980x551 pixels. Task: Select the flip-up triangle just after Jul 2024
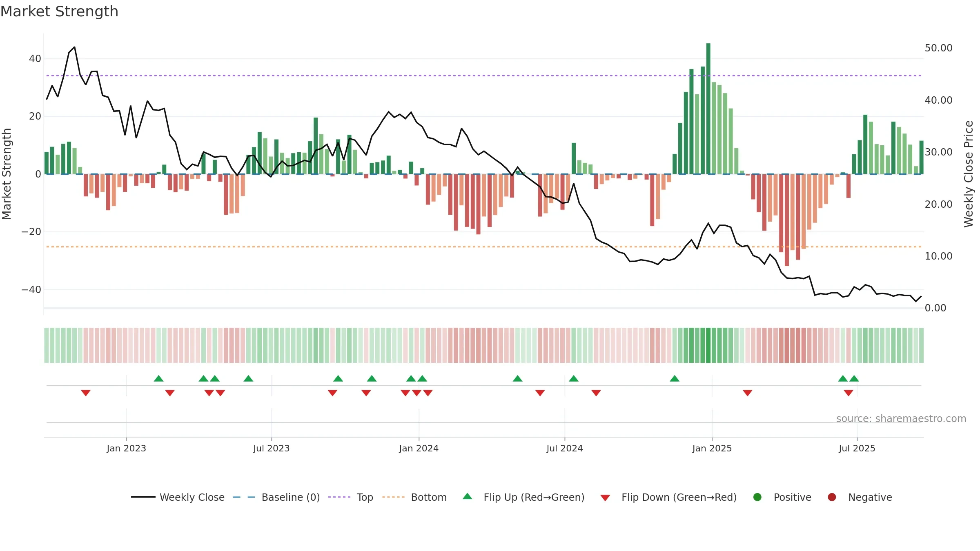tap(574, 378)
